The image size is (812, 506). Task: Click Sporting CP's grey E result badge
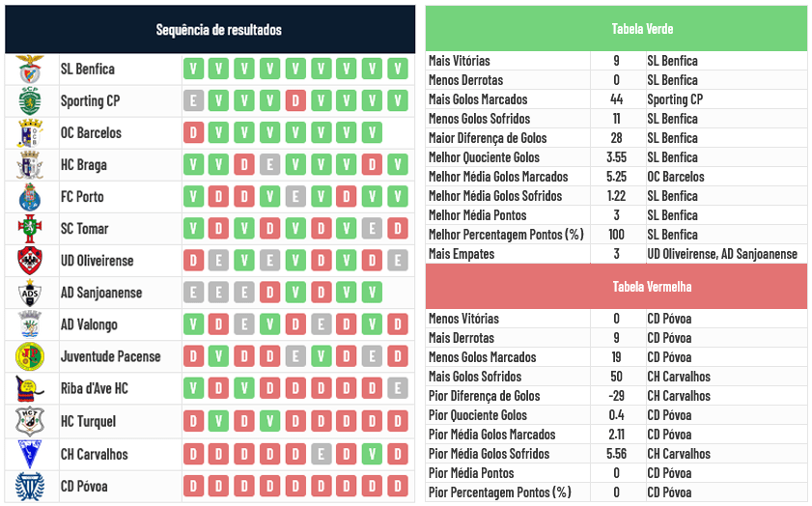193,101
